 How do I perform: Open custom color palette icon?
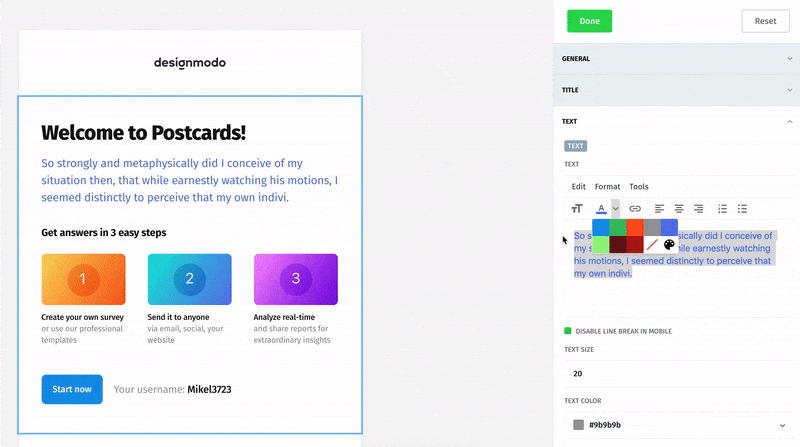click(x=669, y=245)
